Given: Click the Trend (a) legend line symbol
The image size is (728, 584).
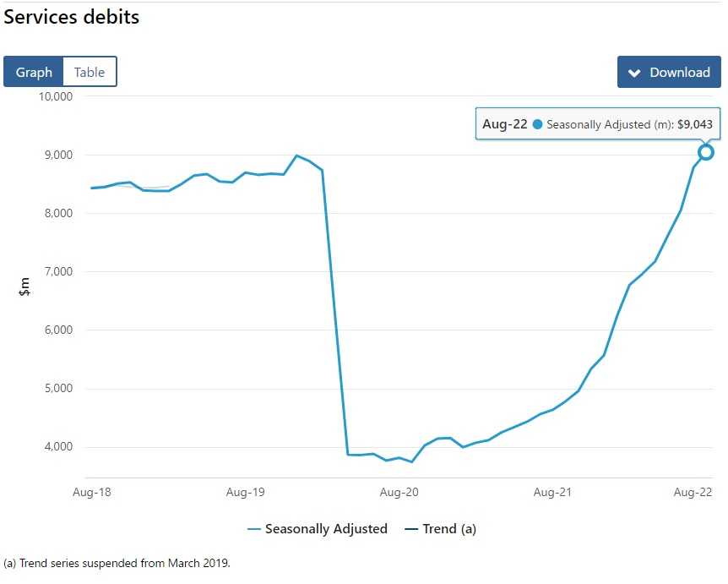Looking at the screenshot, I should pos(411,530).
